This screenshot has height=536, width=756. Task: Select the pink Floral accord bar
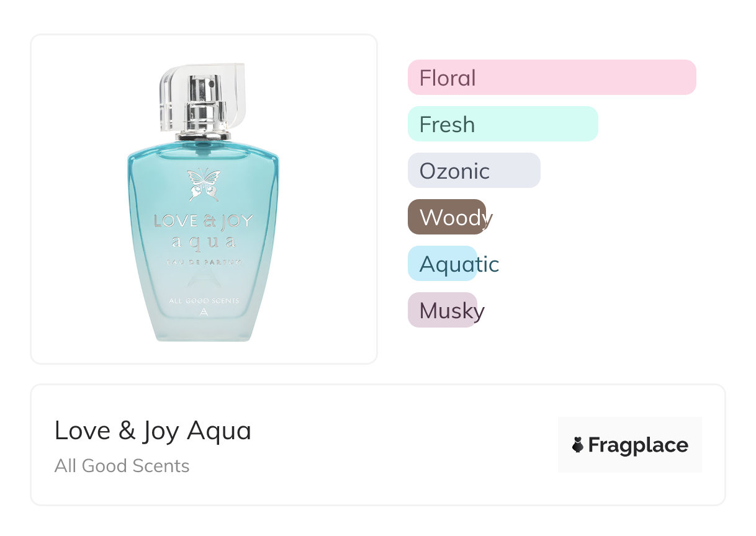click(x=552, y=78)
